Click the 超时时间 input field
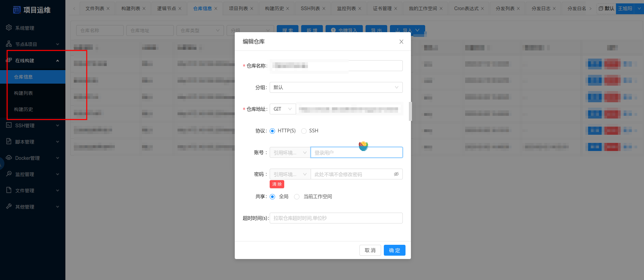The height and width of the screenshot is (280, 644). click(336, 218)
